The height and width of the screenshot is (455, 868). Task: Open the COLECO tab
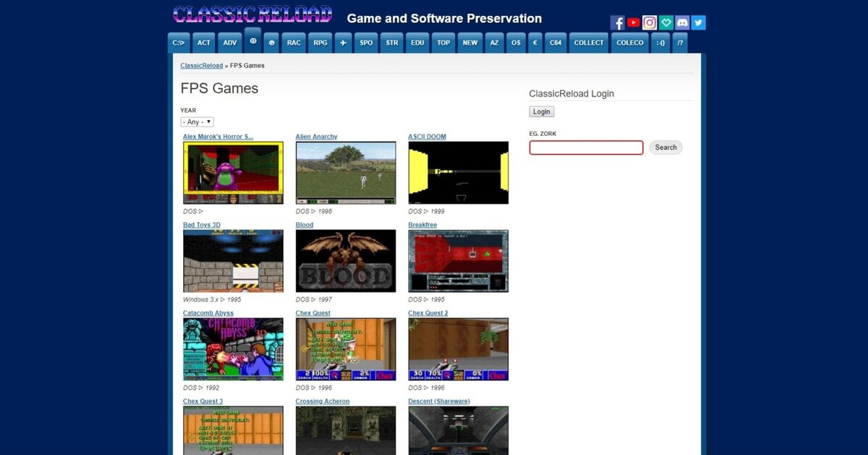630,43
